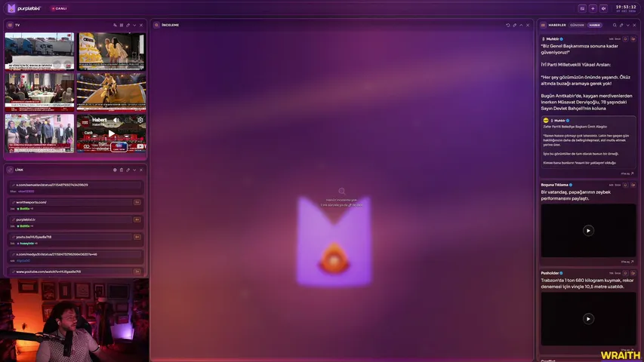Viewport: 644px width, 362px height.
Task: Collapse the İNCELEME panel with the up chevron
Action: (521, 25)
